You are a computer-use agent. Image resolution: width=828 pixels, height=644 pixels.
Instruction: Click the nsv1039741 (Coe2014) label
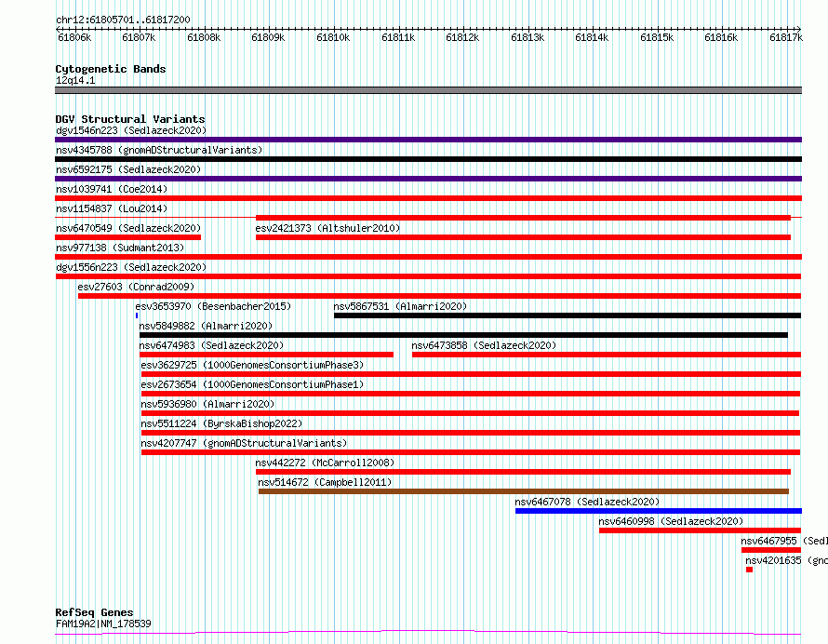pyautogui.click(x=112, y=189)
